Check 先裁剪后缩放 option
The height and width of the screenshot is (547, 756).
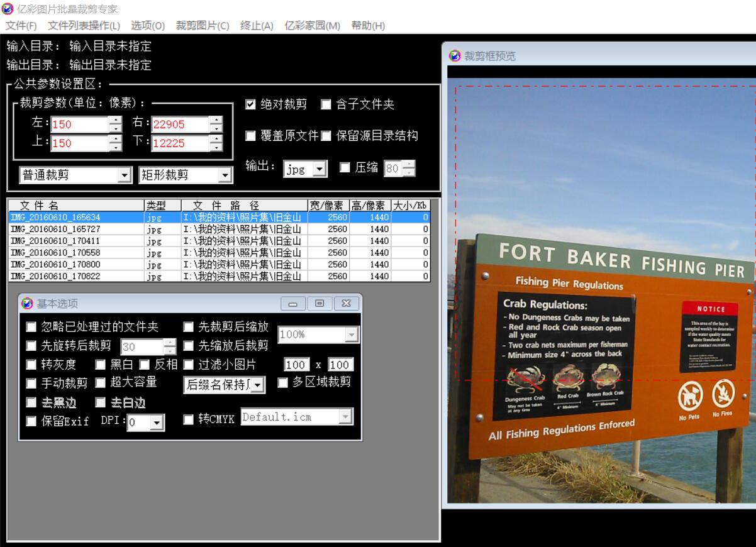coord(188,327)
